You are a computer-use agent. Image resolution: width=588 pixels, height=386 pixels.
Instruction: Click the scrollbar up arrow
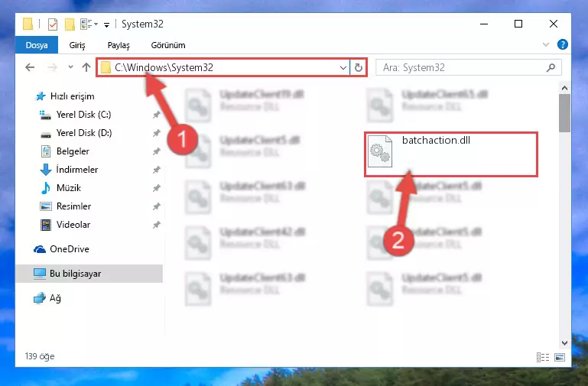pyautogui.click(x=564, y=89)
